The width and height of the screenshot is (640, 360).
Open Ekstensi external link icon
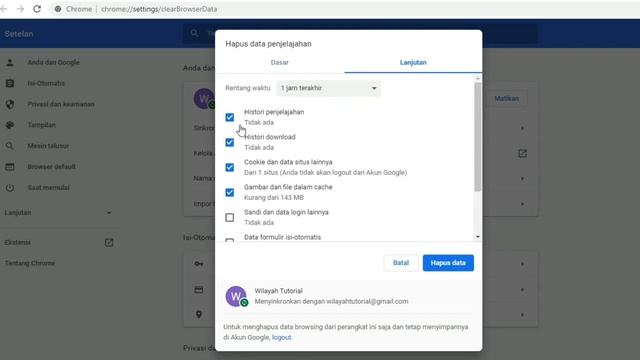pos(109,242)
